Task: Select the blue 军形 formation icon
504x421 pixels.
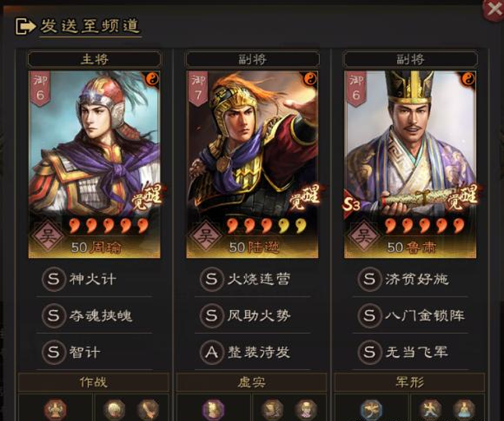Action: [x=371, y=409]
